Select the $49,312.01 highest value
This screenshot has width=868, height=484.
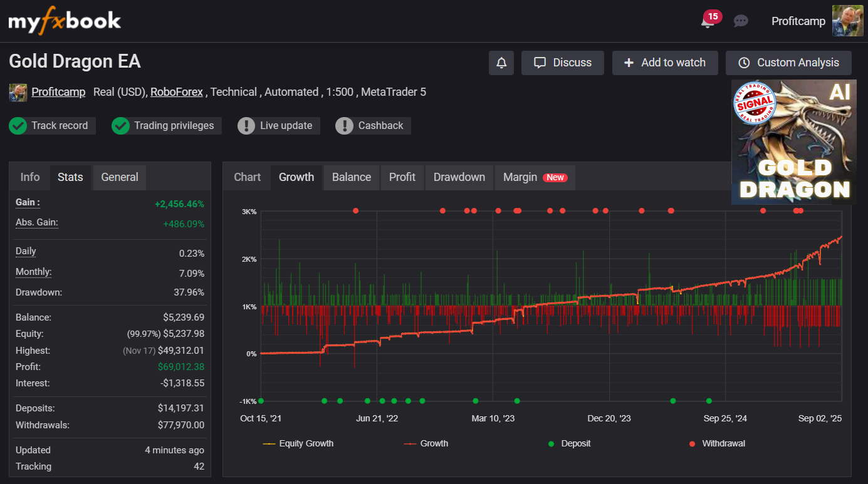[181, 351]
